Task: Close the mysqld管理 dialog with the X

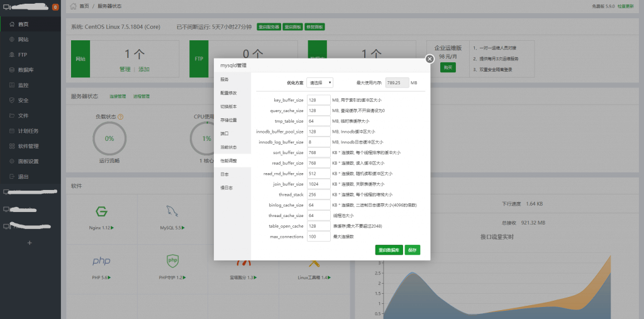Action: pyautogui.click(x=430, y=59)
